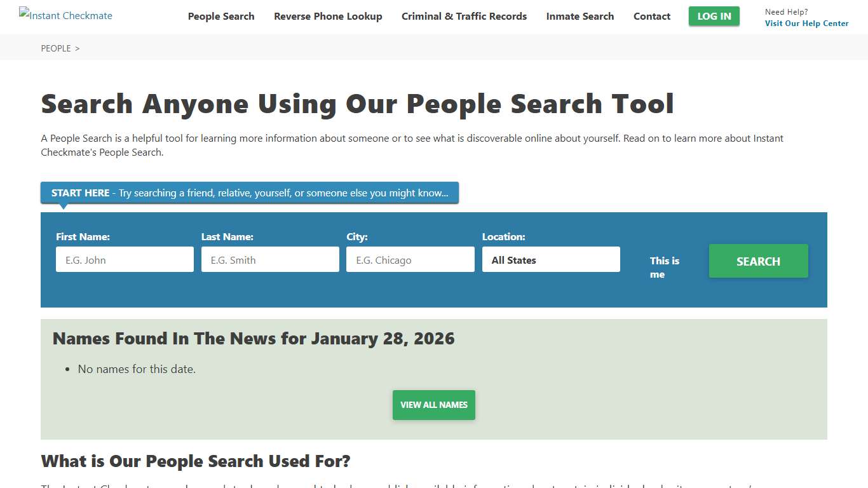
Task: Click the LOG IN button
Action: click(714, 16)
